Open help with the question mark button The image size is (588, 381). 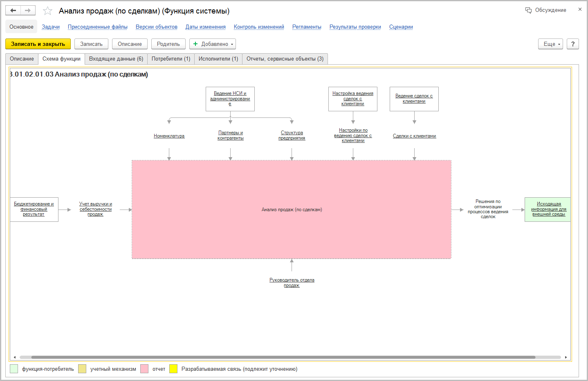(573, 44)
